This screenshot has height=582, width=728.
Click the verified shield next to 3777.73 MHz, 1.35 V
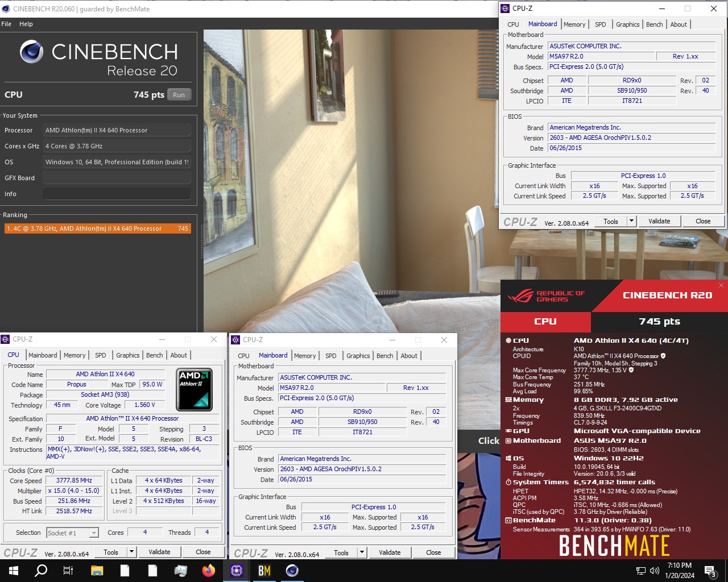[x=631, y=370]
